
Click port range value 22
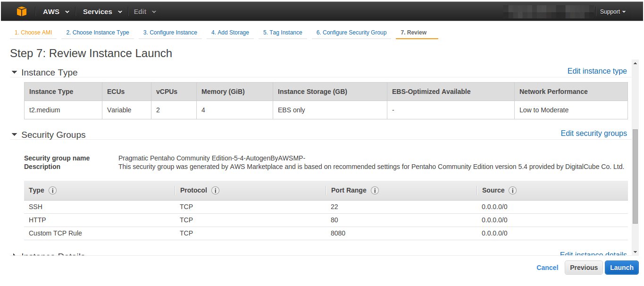pos(335,207)
